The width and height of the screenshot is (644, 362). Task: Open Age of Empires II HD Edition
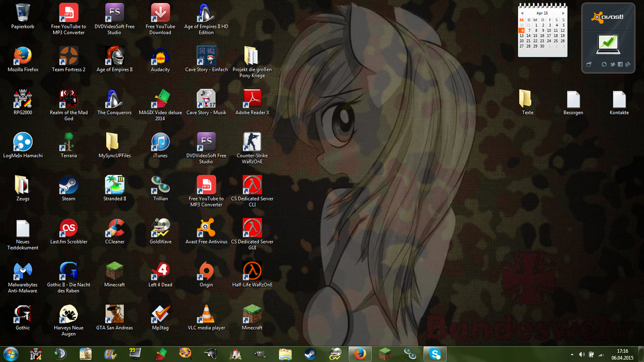(x=207, y=19)
